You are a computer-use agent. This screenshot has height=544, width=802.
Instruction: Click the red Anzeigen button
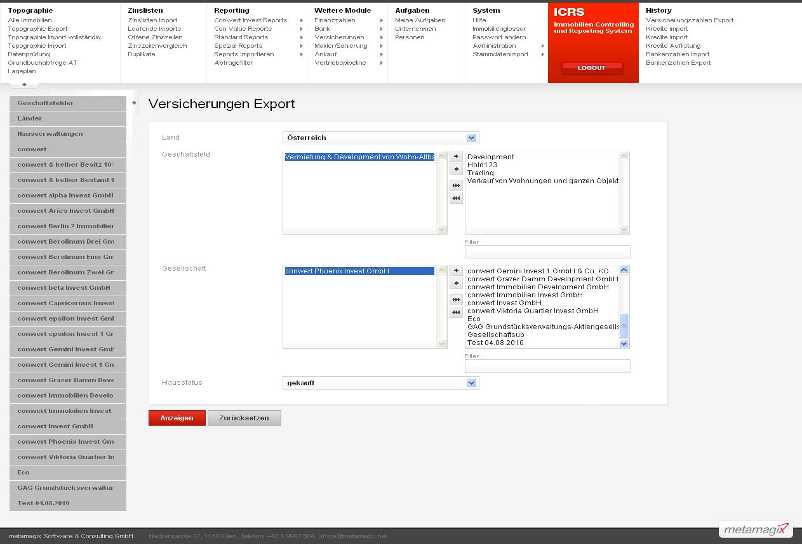177,418
